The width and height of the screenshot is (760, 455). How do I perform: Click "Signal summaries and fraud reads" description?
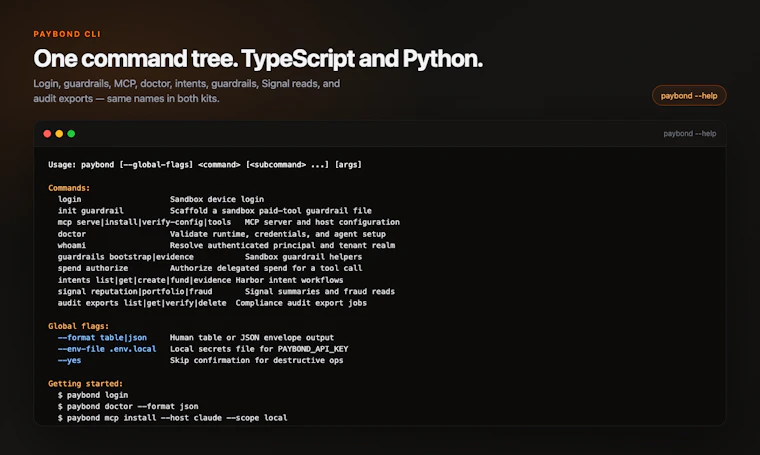point(320,291)
